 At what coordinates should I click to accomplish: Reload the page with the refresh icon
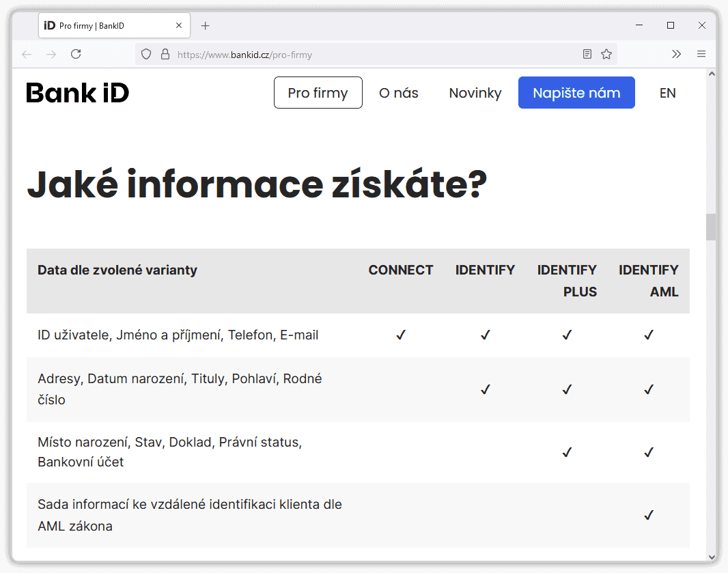(x=76, y=55)
